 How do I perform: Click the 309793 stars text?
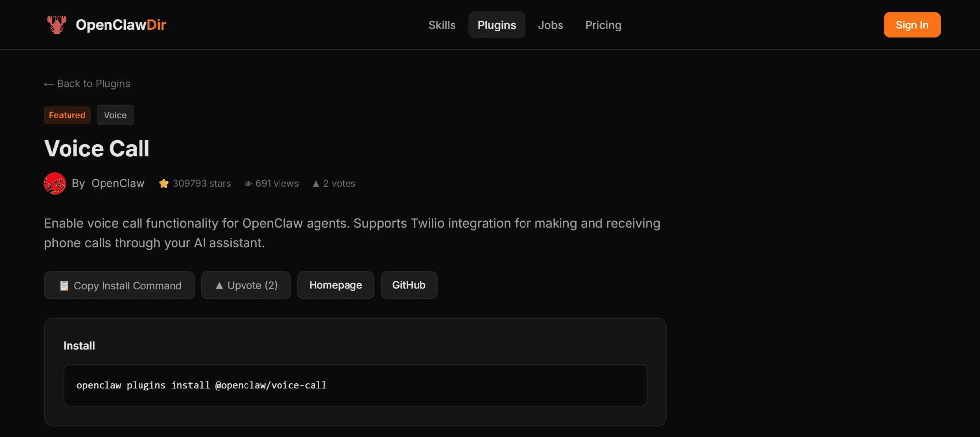point(202,183)
